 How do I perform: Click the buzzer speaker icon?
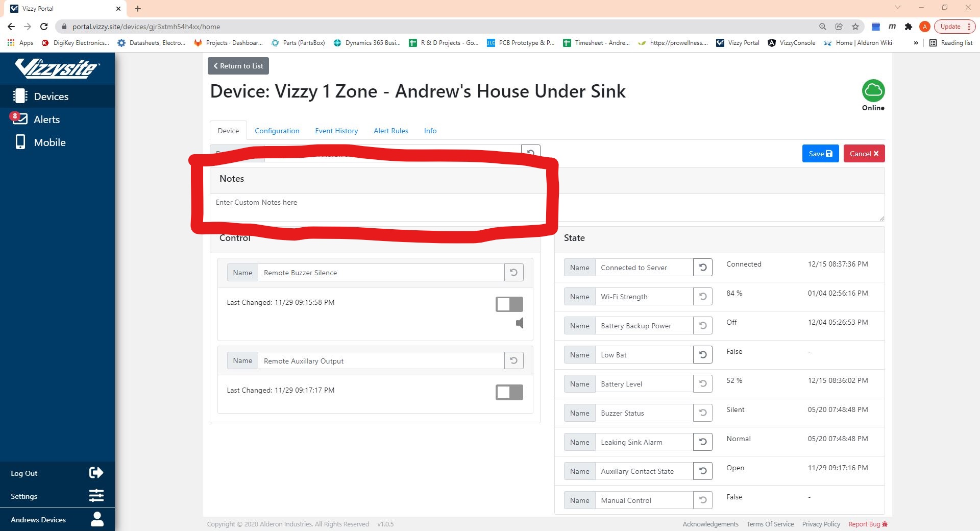pos(520,323)
